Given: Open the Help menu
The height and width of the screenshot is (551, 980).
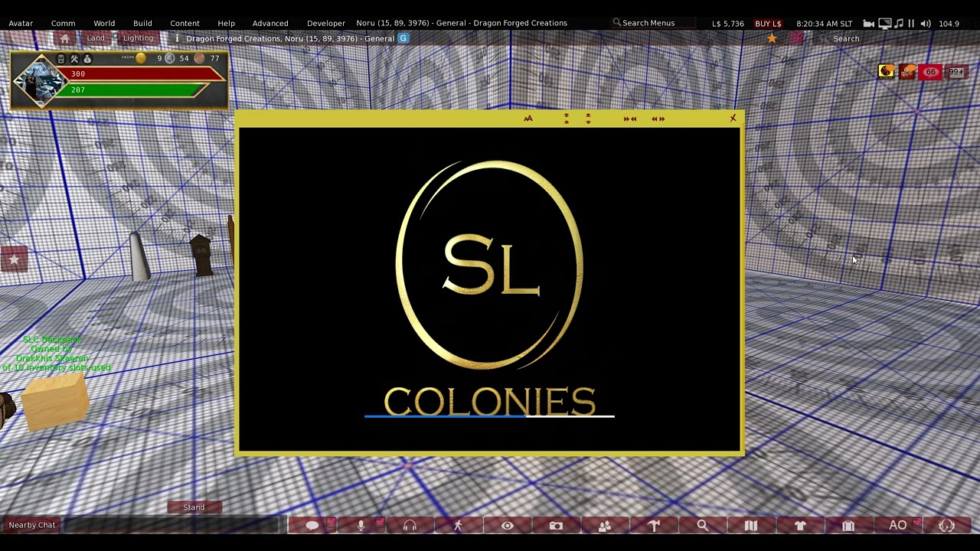Looking at the screenshot, I should (226, 23).
